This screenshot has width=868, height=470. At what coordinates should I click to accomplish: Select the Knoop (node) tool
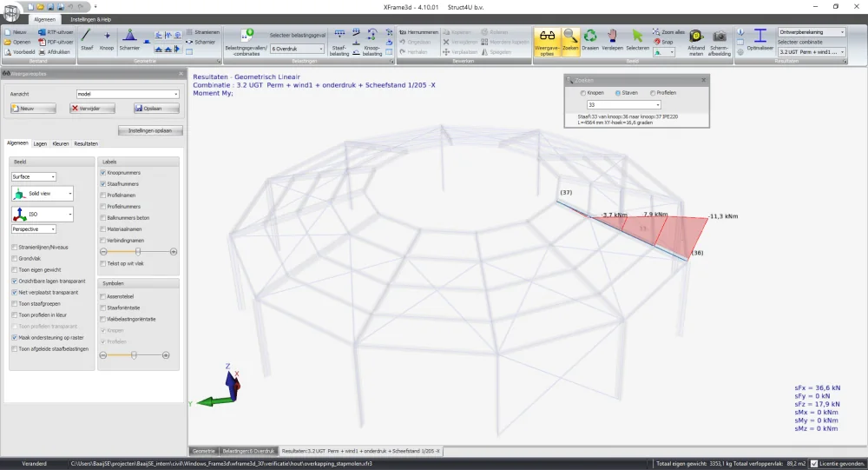[106, 39]
